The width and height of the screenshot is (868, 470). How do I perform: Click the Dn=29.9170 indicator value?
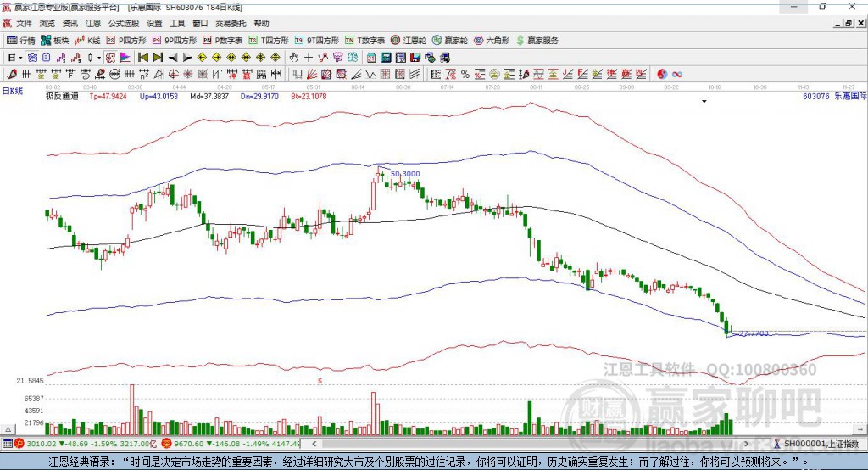(x=259, y=96)
